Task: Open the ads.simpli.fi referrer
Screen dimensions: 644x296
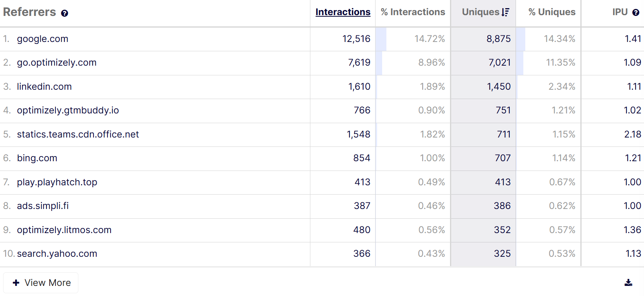Action: coord(43,206)
